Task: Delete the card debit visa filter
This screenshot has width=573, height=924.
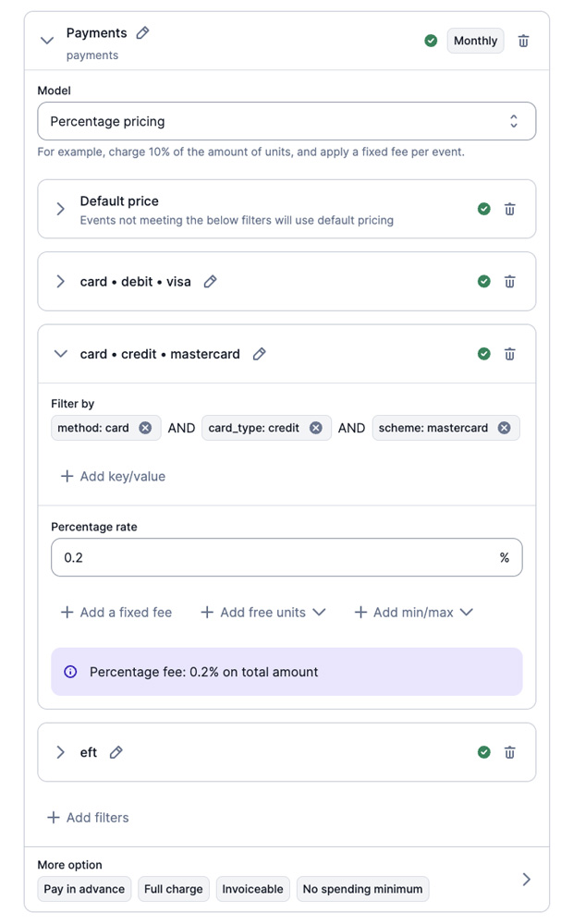Action: 509,282
